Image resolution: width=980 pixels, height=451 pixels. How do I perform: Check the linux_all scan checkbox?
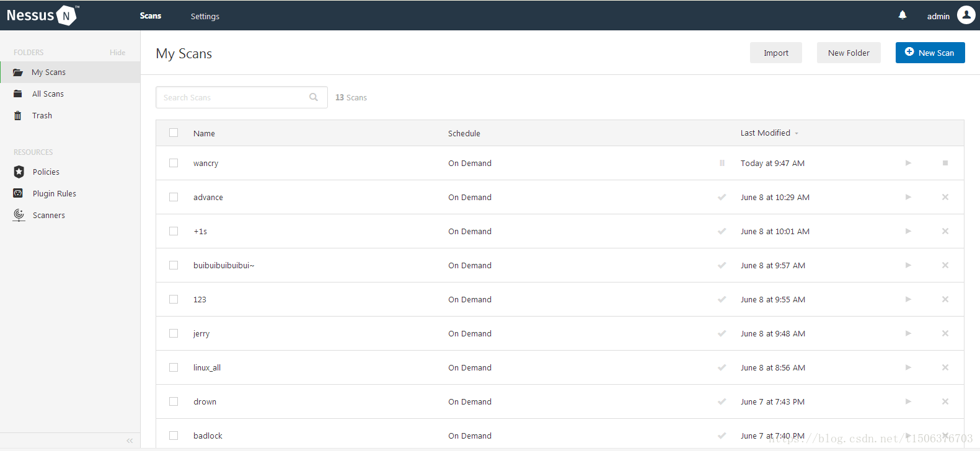(x=174, y=367)
